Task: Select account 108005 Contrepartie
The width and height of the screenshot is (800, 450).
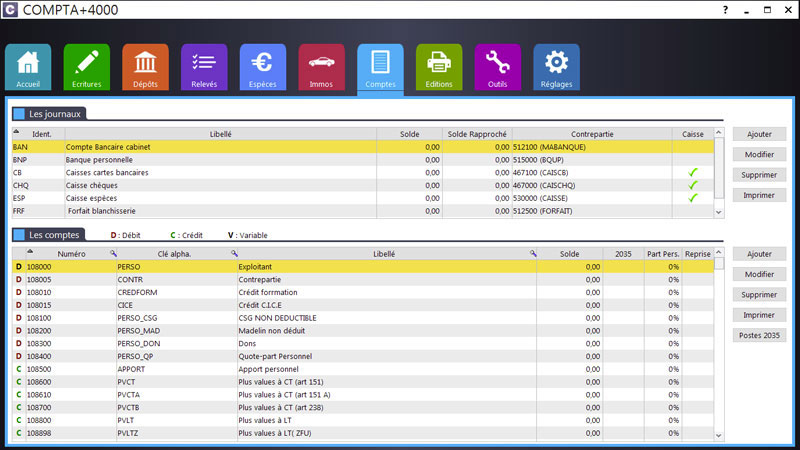Action: (363, 280)
